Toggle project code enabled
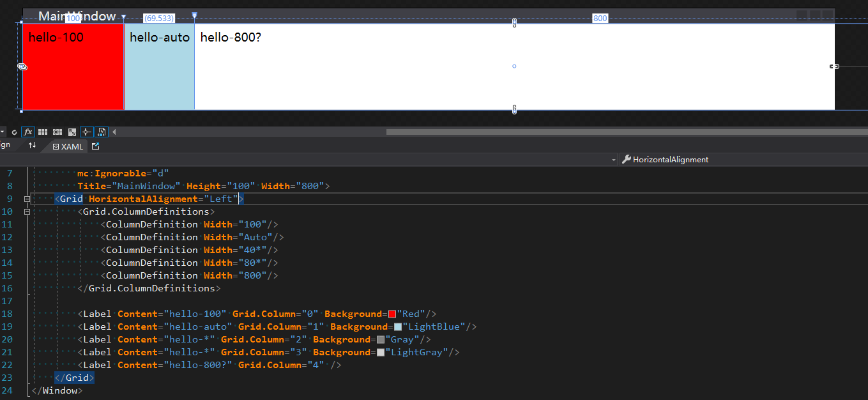 tap(102, 132)
